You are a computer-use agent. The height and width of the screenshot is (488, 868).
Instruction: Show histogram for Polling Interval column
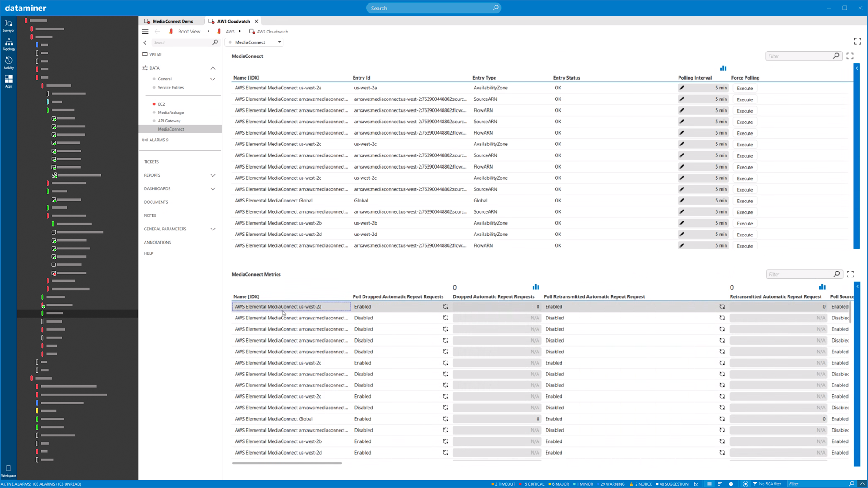(723, 68)
